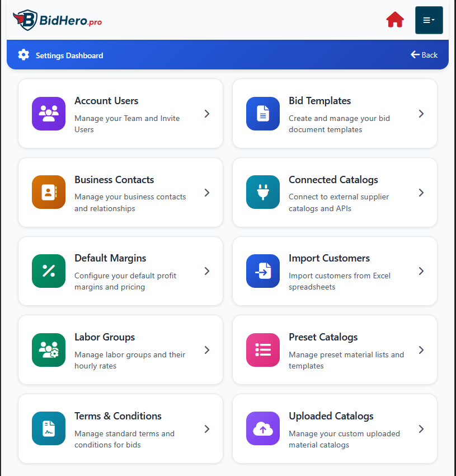This screenshot has height=476, width=456.
Task: Click the Bid Templates document icon
Action: click(262, 114)
